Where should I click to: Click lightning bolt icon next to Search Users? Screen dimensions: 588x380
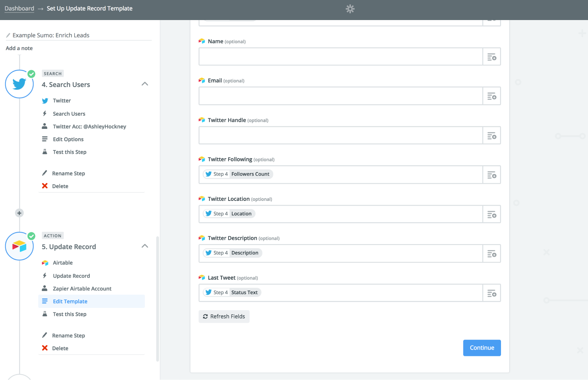tap(45, 114)
